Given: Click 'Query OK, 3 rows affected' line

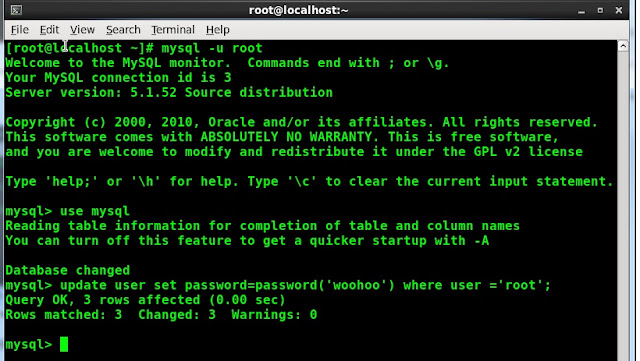Looking at the screenshot, I should click(x=145, y=300).
